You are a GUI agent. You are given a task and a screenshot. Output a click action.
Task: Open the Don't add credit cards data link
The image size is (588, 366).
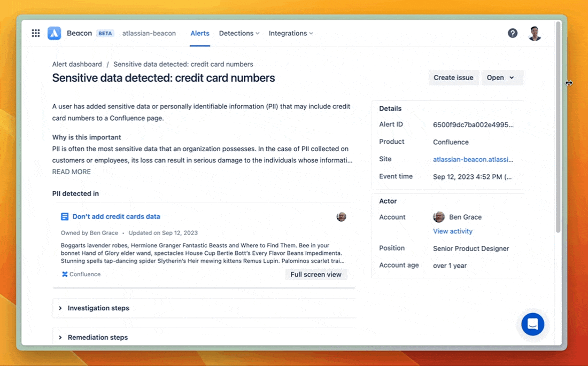[x=116, y=217]
